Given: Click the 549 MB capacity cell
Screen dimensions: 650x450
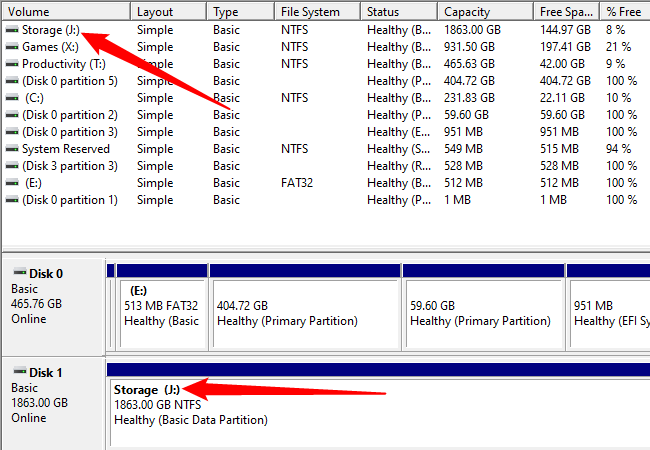Looking at the screenshot, I should [x=463, y=149].
